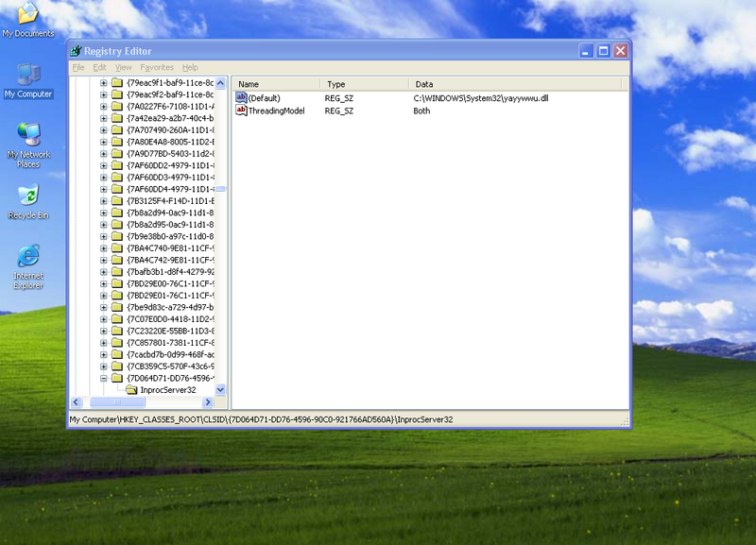Image resolution: width=756 pixels, height=545 pixels.
Task: Click REG_SZ type in ThreadingModel row
Action: click(x=339, y=111)
